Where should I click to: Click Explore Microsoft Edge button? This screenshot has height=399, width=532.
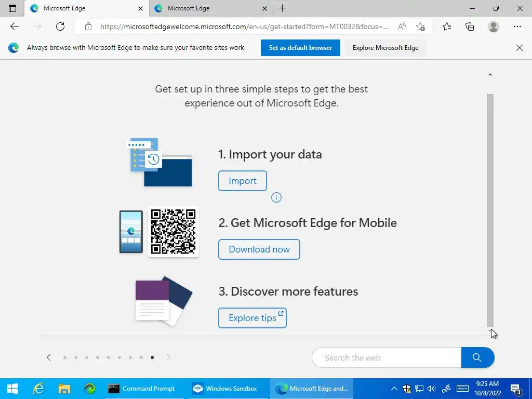coord(385,48)
